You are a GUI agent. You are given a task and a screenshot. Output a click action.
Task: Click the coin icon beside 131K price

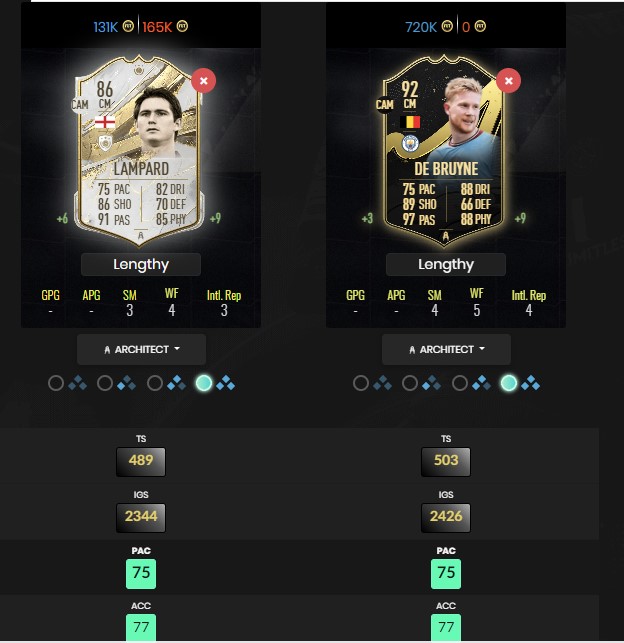click(x=128, y=26)
